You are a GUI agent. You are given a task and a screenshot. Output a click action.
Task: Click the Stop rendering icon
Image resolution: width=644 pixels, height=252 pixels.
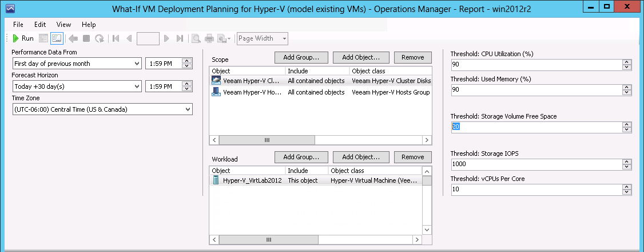pyautogui.click(x=86, y=38)
